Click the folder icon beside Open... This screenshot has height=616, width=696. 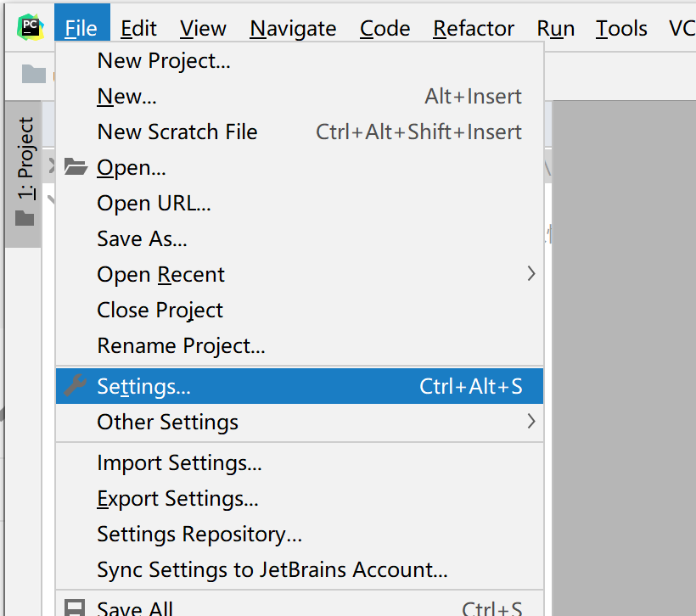tap(76, 167)
